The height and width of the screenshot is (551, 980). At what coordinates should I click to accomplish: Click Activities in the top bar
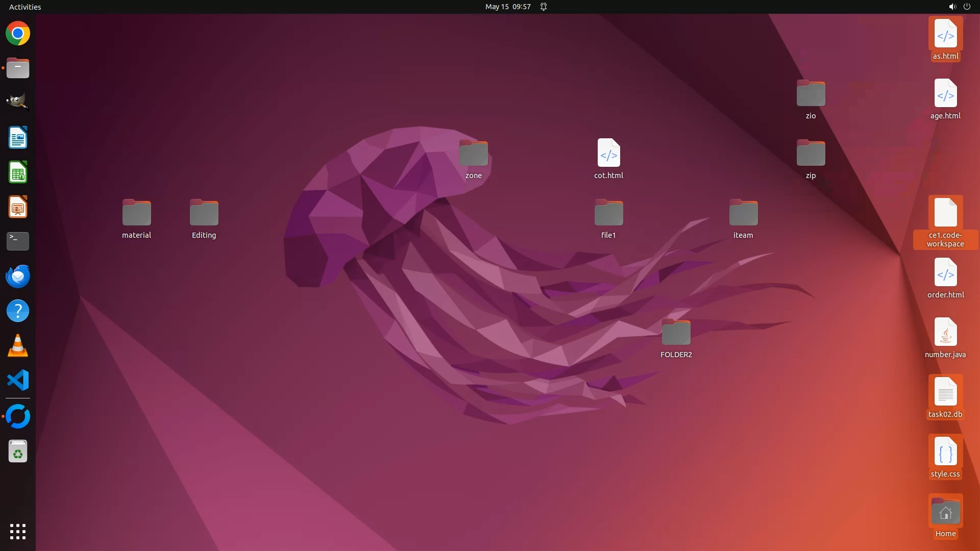(x=25, y=7)
